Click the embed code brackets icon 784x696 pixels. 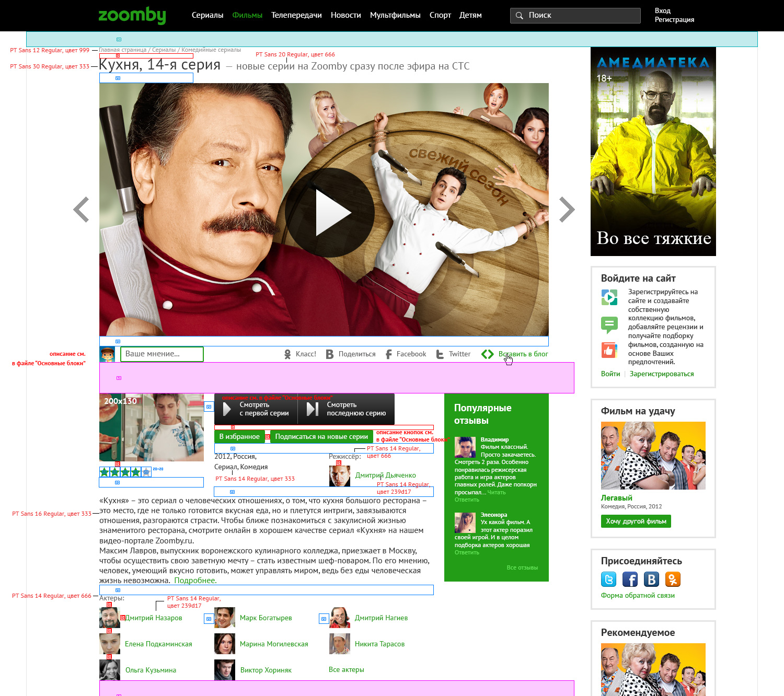click(488, 354)
